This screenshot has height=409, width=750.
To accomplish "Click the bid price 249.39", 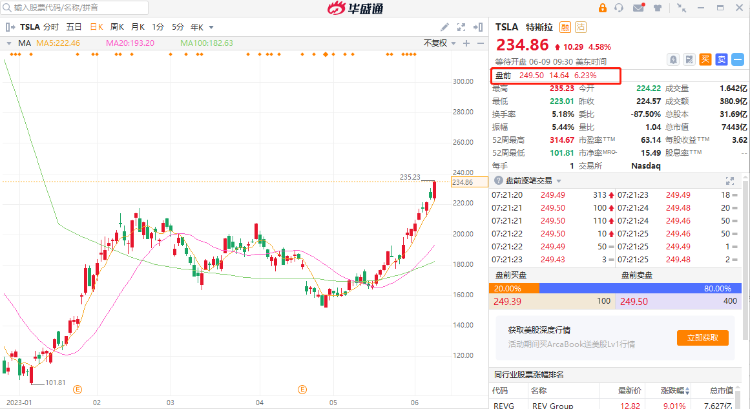I will 507,302.
